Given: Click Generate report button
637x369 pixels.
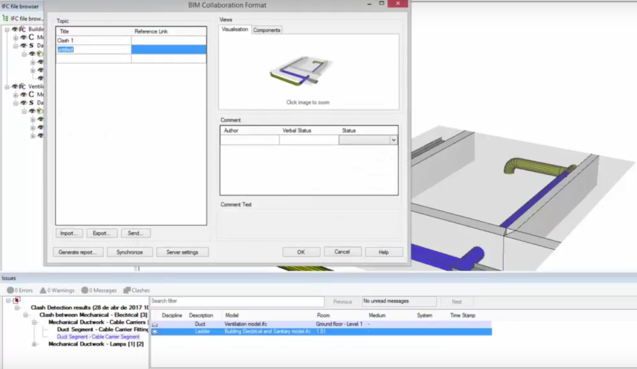Looking at the screenshot, I should click(78, 252).
